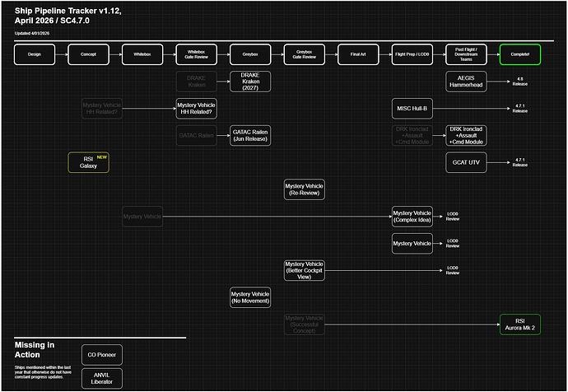568x392 pixels.
Task: Click the Ship Pipeline Tracker v1.12 title
Action: (x=68, y=16)
